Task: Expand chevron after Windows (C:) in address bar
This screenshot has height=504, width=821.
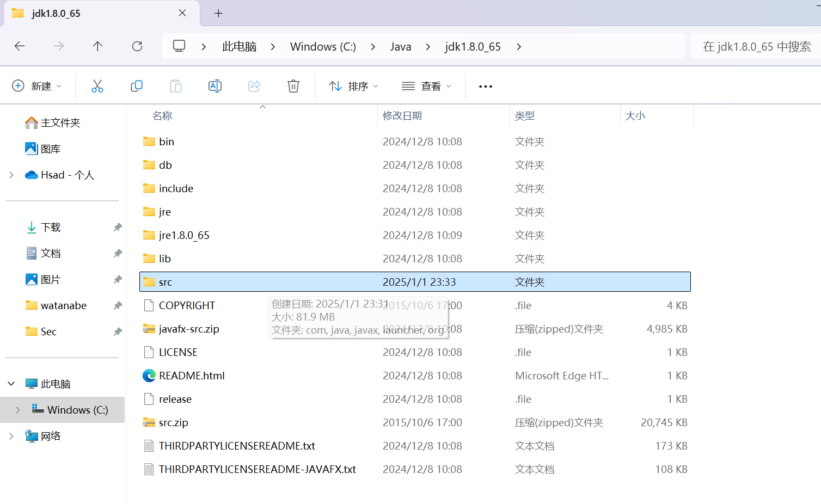Action: [x=373, y=47]
